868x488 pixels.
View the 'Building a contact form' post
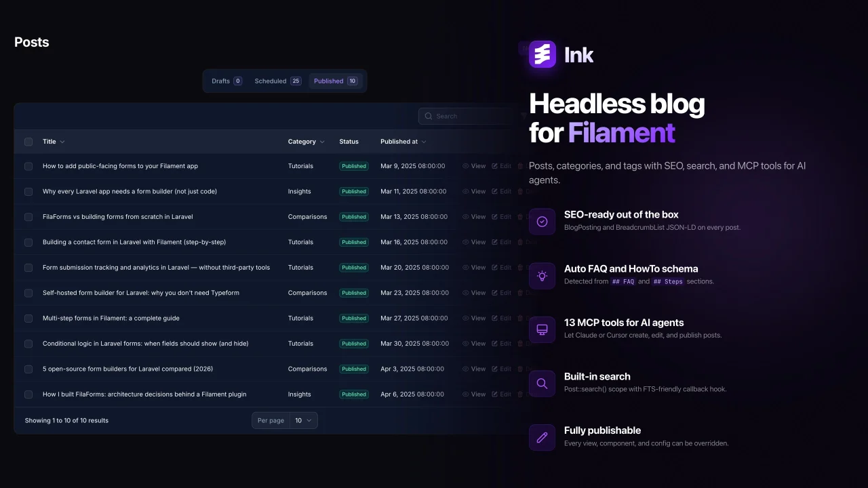pos(474,242)
